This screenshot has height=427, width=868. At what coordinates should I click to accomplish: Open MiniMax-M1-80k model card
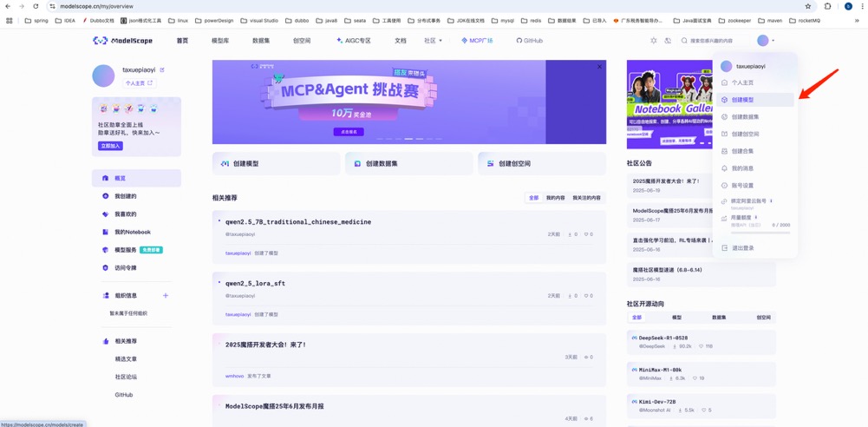(x=702, y=373)
